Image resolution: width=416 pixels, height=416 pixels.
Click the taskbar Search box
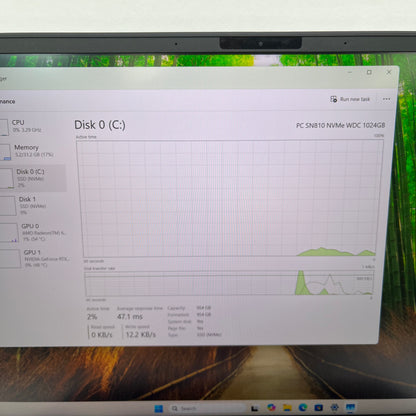coord(208,408)
